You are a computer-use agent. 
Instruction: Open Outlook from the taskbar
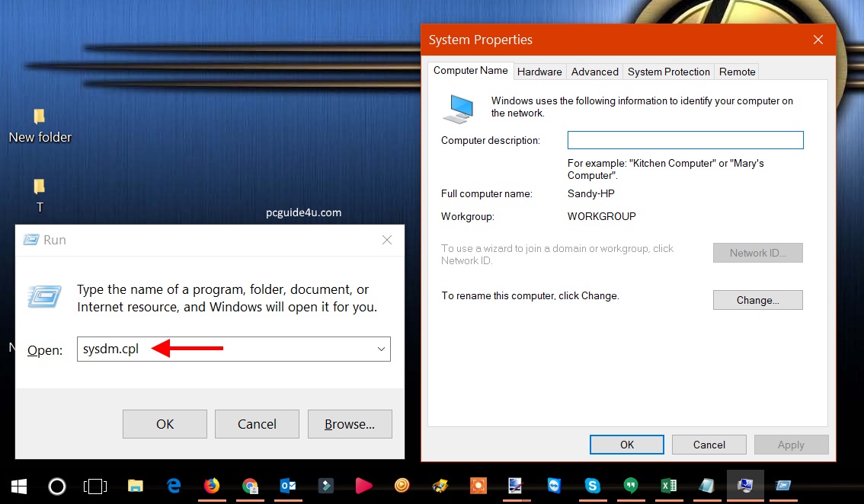tap(288, 486)
